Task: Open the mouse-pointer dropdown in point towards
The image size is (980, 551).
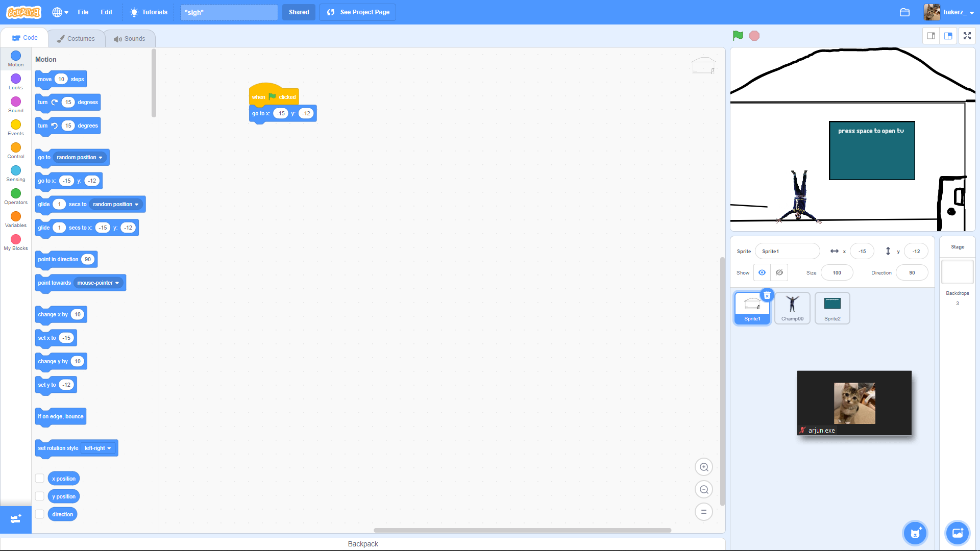Action: (x=98, y=283)
